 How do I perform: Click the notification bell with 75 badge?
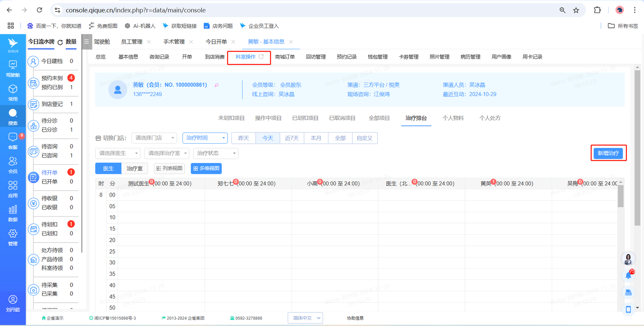coord(629,275)
